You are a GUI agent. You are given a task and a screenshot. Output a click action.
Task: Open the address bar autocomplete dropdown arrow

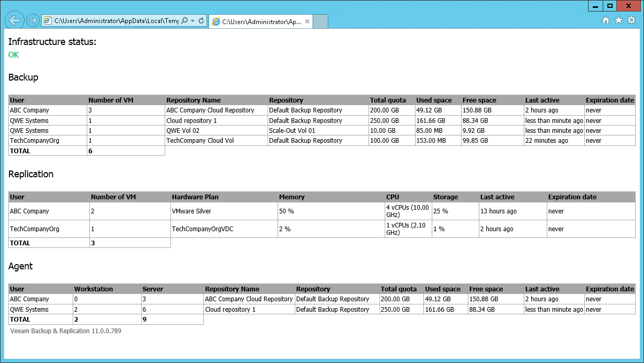pyautogui.click(x=193, y=21)
